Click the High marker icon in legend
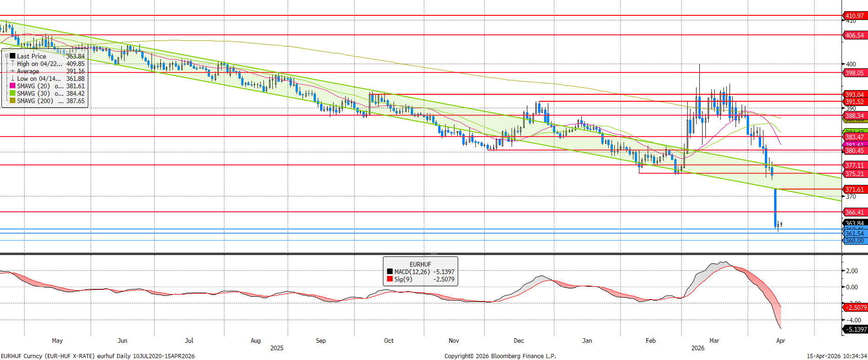The image size is (868, 360). (13, 64)
